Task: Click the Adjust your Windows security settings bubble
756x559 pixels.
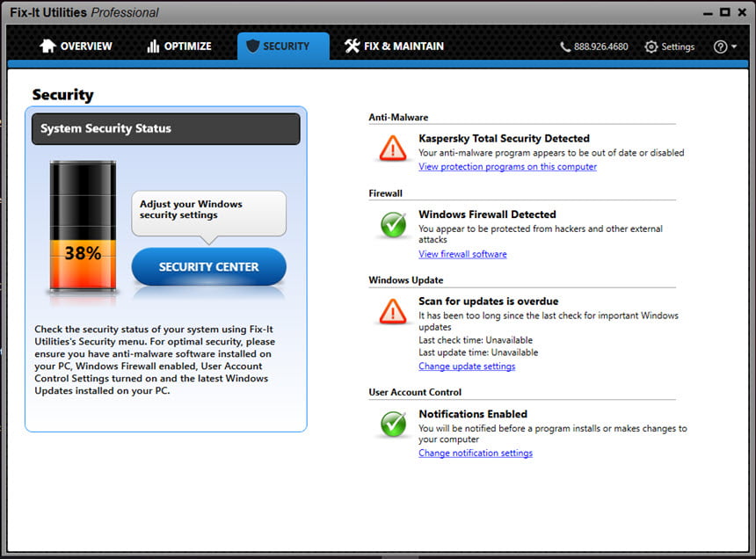Action: point(208,214)
